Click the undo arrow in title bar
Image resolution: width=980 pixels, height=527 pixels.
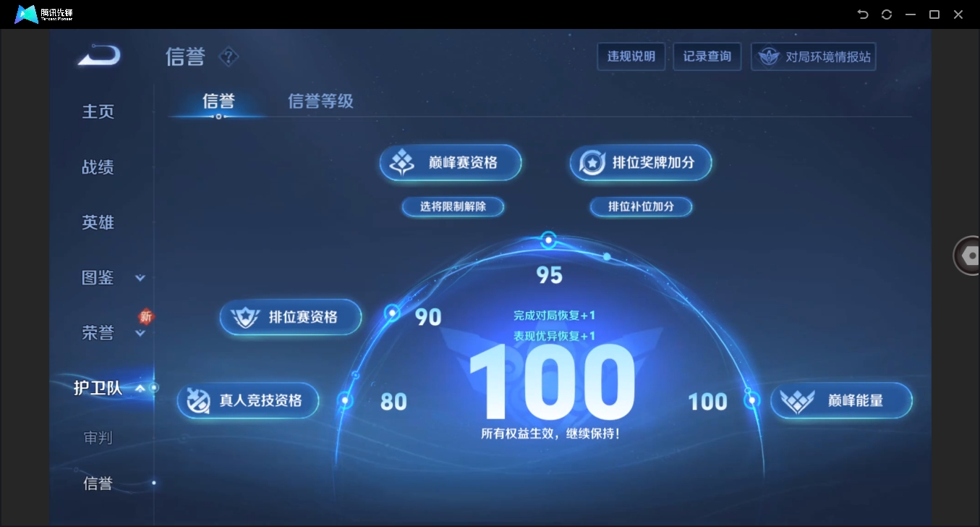pos(862,14)
